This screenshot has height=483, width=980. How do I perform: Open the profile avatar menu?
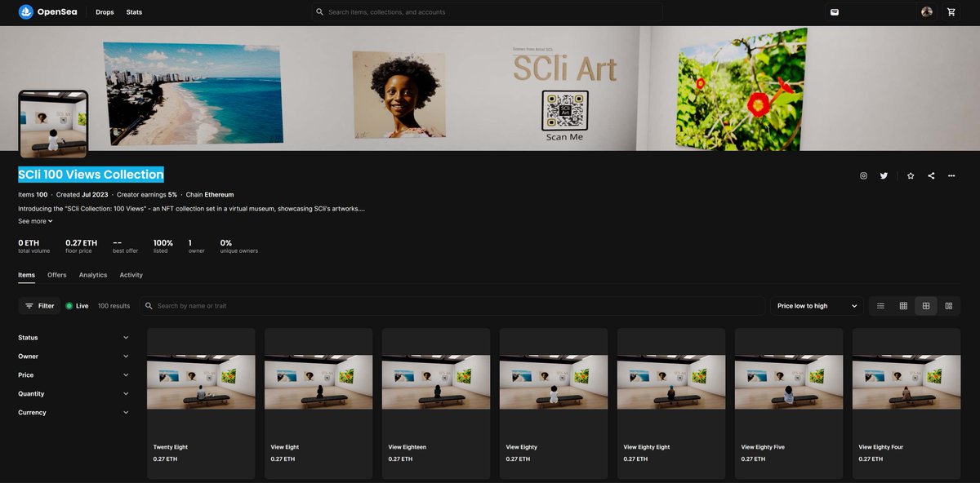[927, 12]
